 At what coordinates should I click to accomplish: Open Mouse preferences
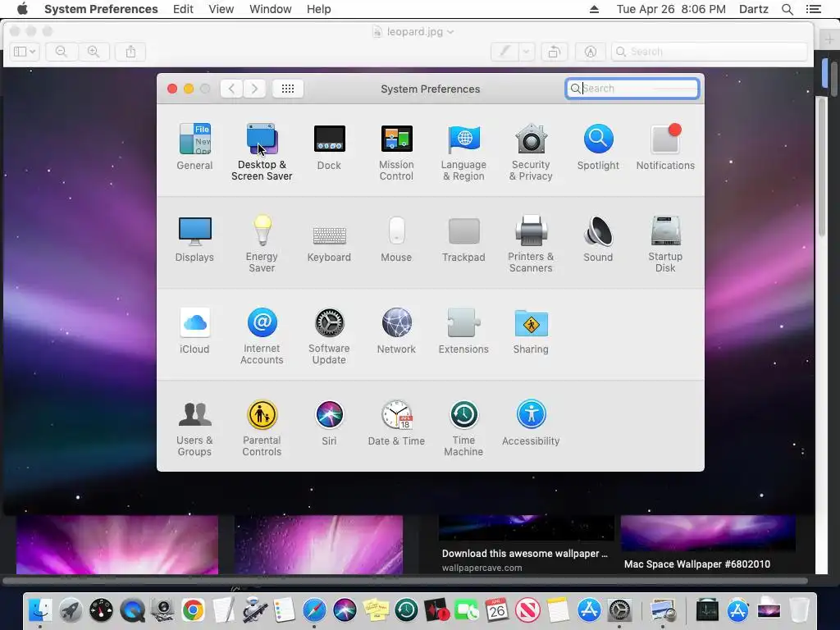click(x=396, y=239)
